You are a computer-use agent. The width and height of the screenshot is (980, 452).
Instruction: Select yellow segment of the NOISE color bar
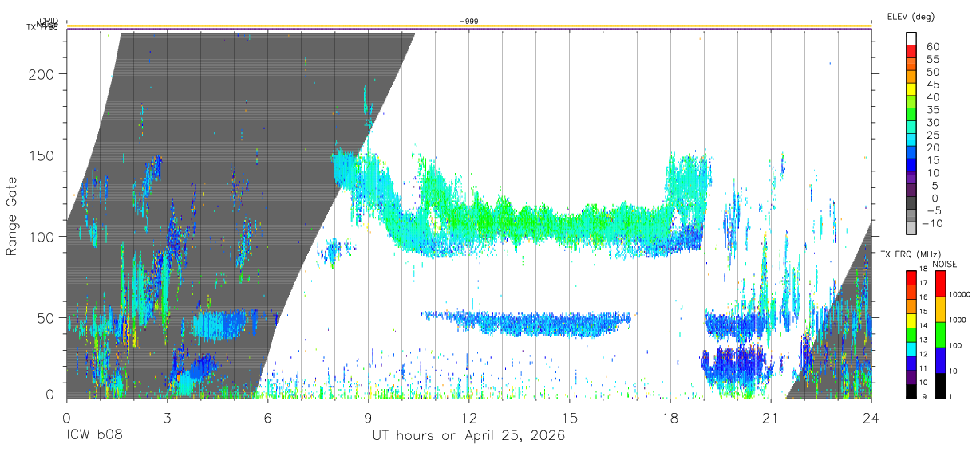pyautogui.click(x=940, y=309)
